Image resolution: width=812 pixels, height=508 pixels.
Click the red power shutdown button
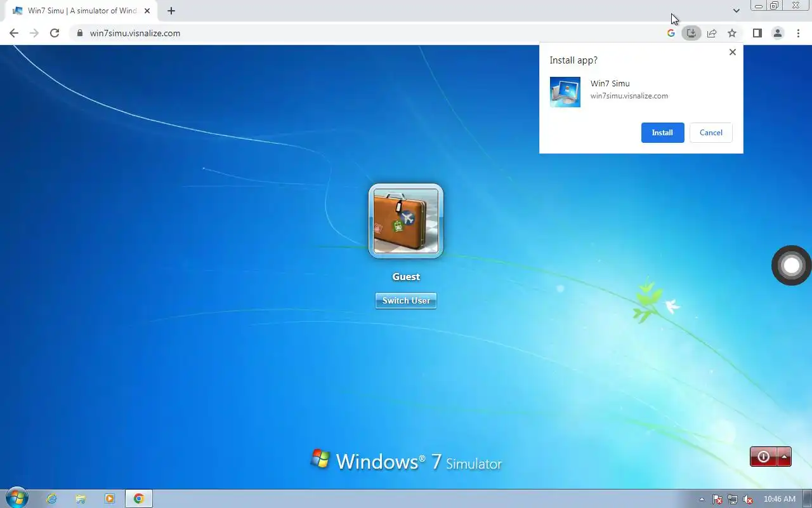pos(764,457)
